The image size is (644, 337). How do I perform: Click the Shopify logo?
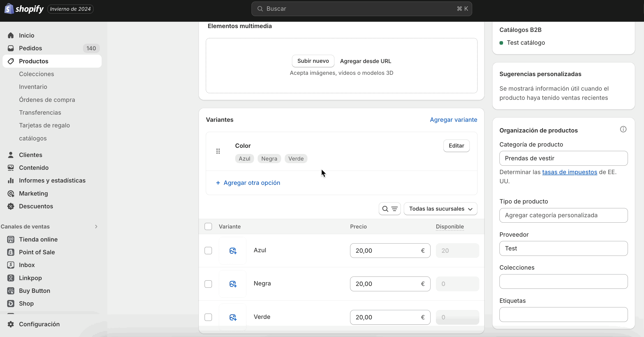click(24, 9)
